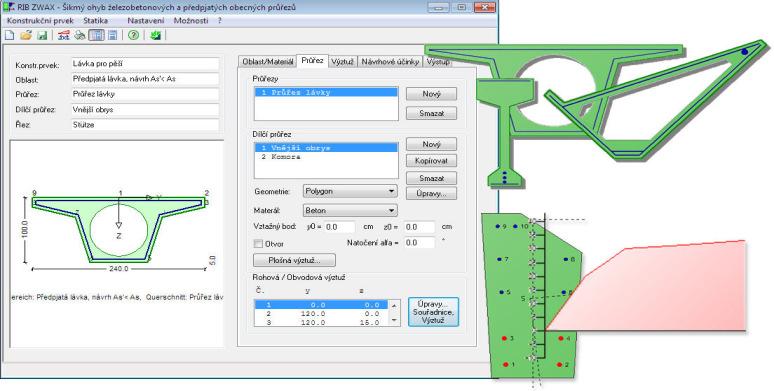The width and height of the screenshot is (774, 391).
Task: Click the 240.0 width dimension in the preview
Action: tap(118, 269)
